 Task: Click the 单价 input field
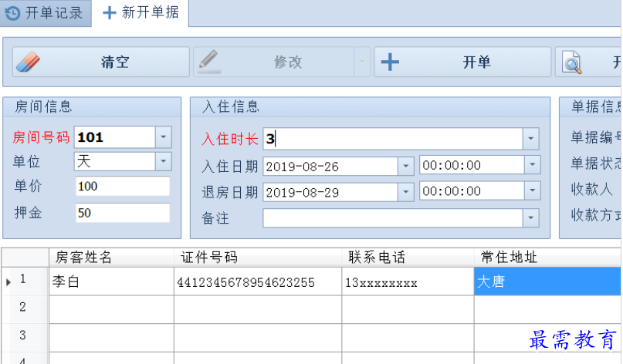tap(122, 187)
